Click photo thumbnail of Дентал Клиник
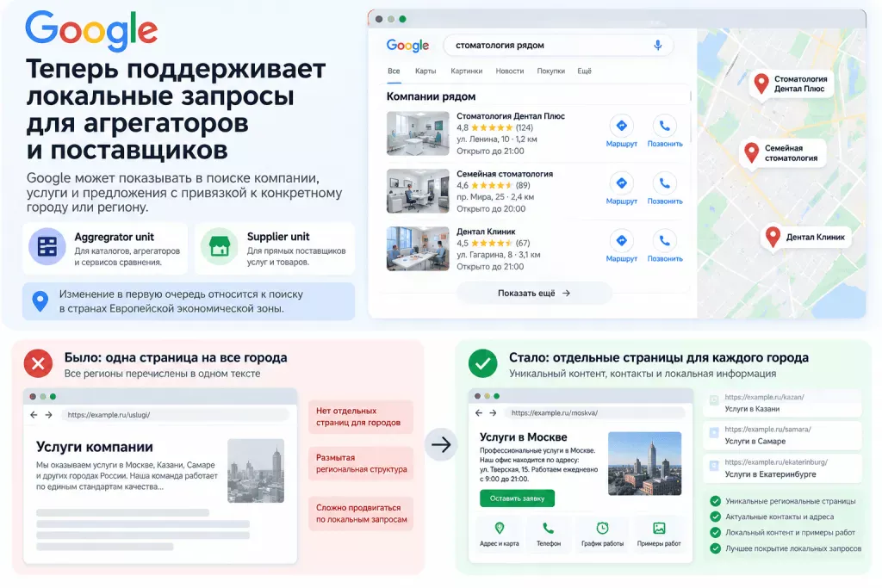 pos(418,249)
